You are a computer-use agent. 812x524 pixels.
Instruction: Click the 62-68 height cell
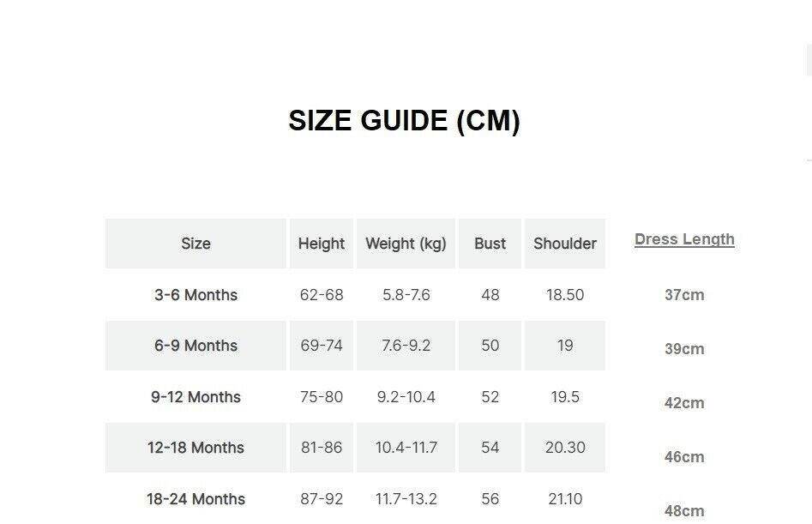(322, 295)
